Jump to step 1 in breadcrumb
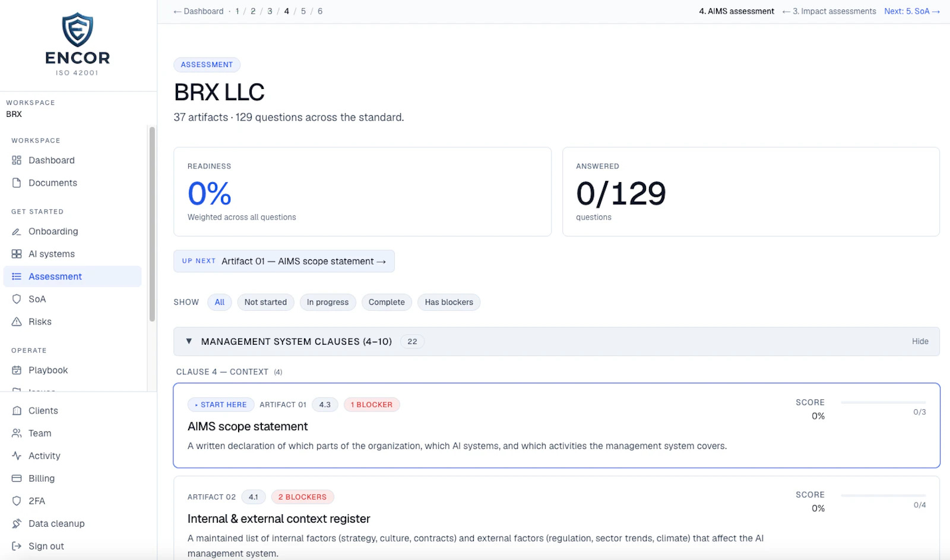 point(237,11)
